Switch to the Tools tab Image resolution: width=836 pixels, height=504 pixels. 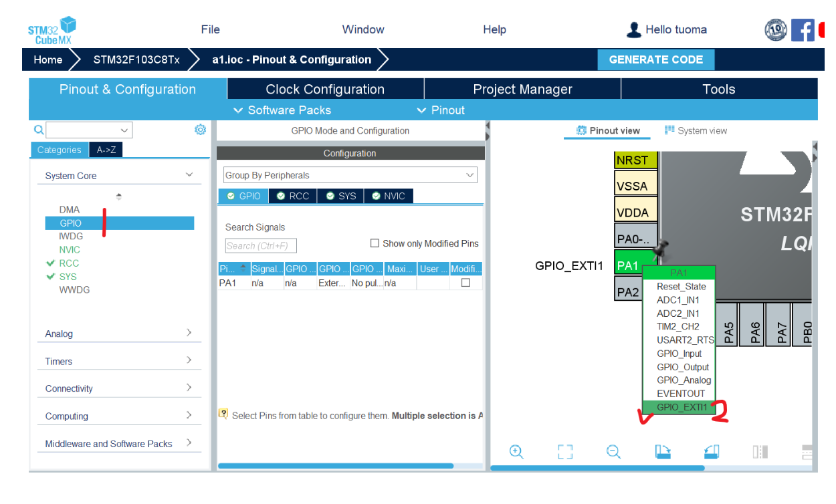(719, 89)
